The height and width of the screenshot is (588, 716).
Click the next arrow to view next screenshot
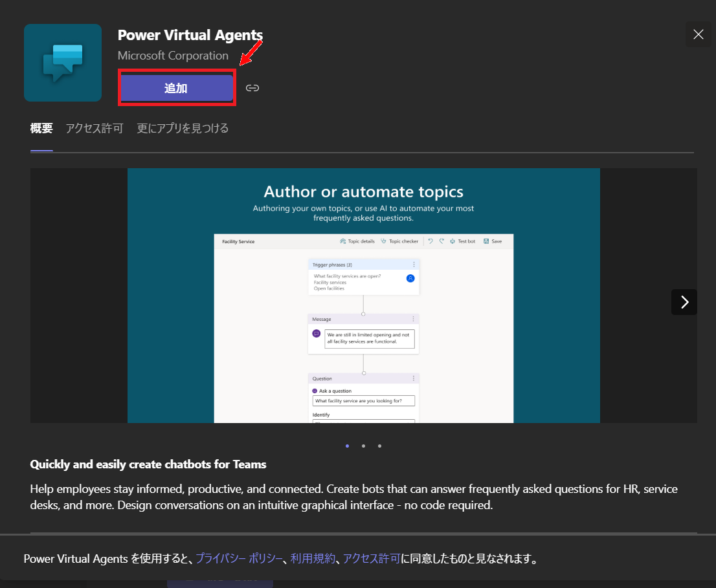pos(684,301)
